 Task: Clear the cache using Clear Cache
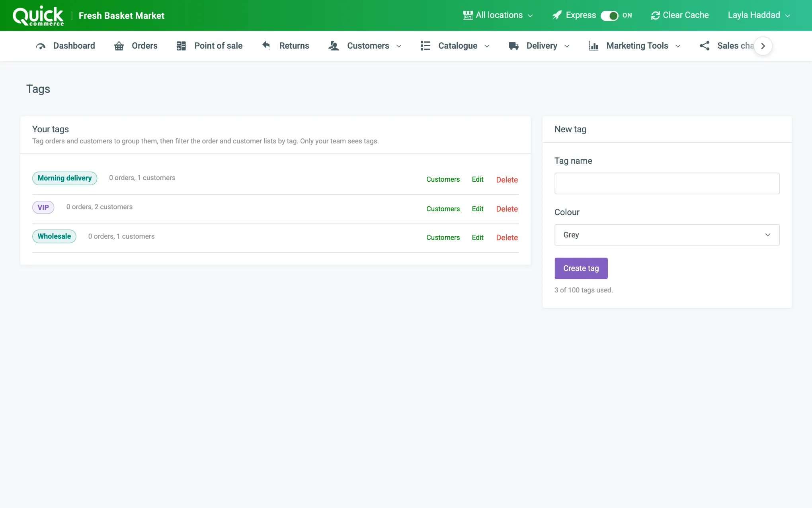[x=680, y=15]
